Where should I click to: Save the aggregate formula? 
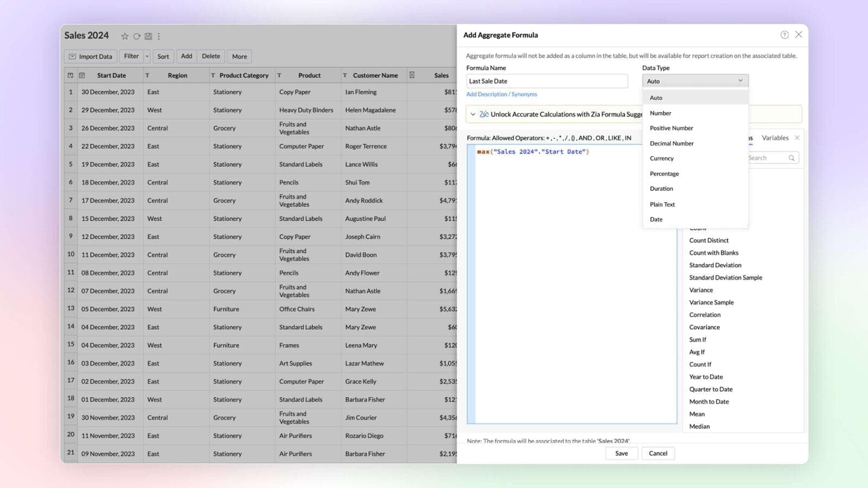pyautogui.click(x=622, y=454)
